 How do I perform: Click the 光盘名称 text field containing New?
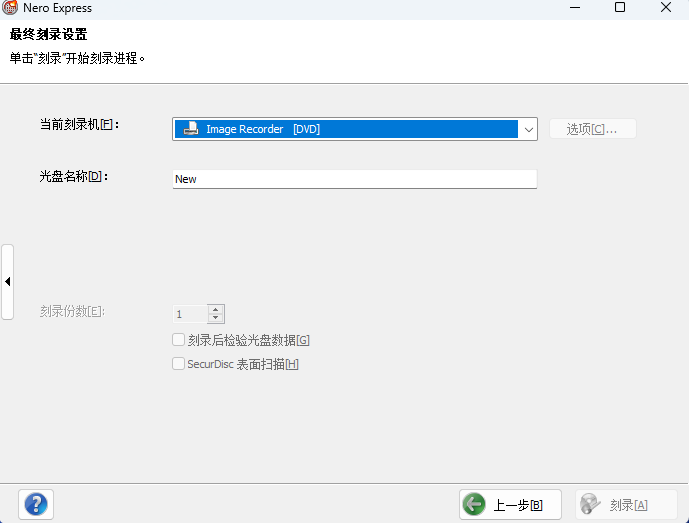click(355, 179)
